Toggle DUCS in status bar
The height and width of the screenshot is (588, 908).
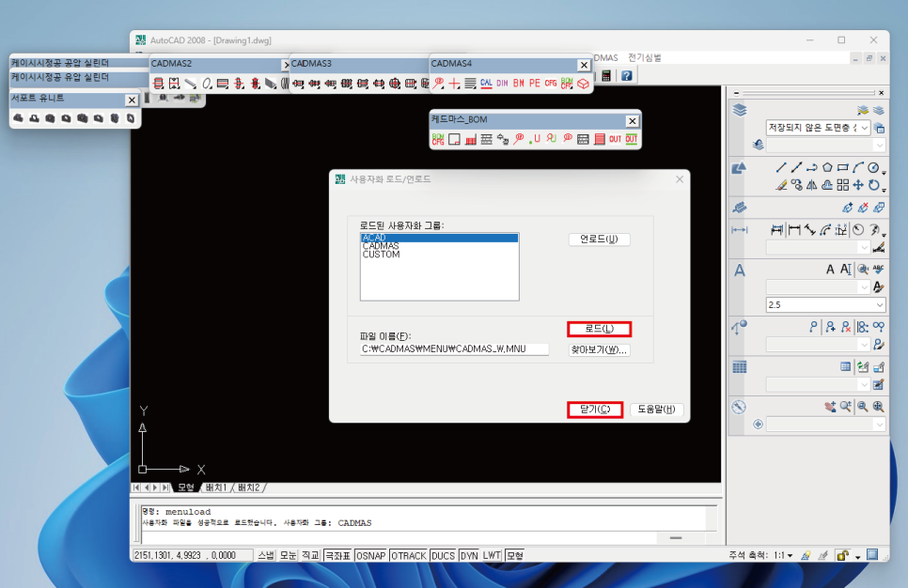[443, 555]
